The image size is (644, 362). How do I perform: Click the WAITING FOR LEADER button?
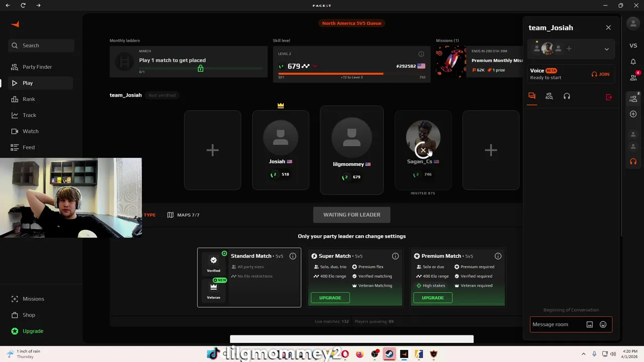pos(352,215)
